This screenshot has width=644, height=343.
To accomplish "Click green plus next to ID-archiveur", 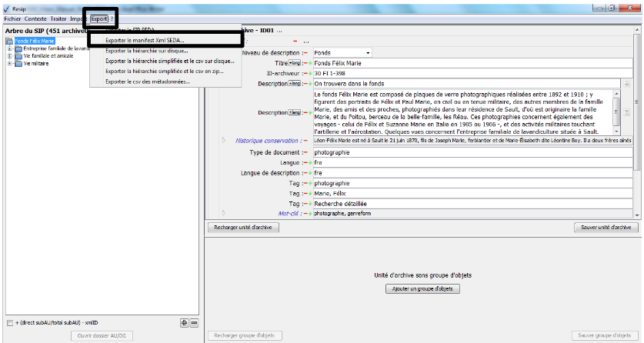I will pos(309,73).
